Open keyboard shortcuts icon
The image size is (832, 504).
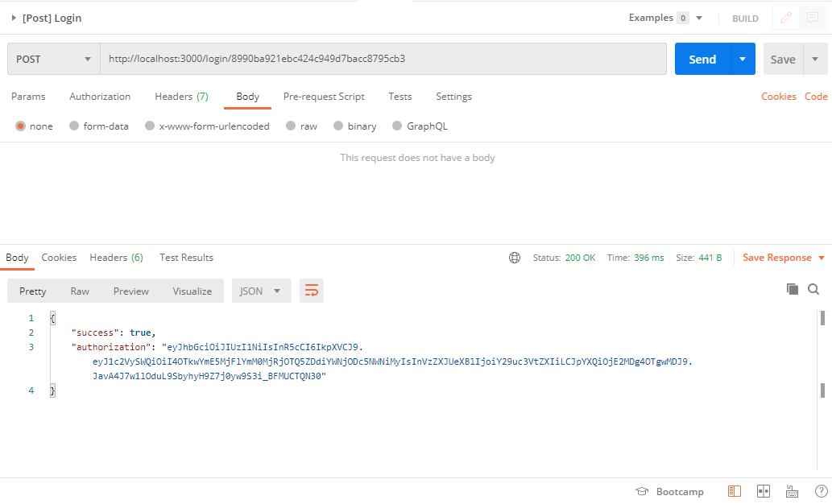(x=793, y=492)
